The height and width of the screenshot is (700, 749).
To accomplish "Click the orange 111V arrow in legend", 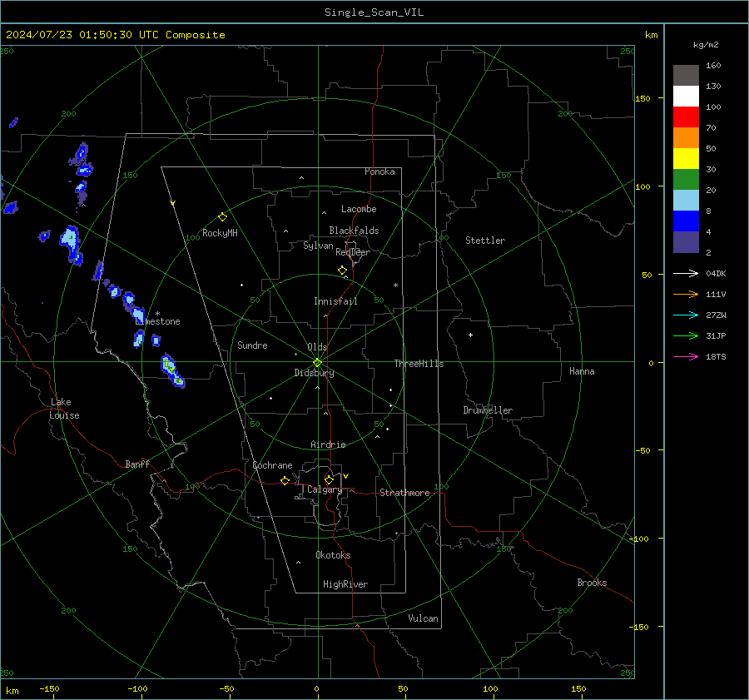I will [686, 295].
